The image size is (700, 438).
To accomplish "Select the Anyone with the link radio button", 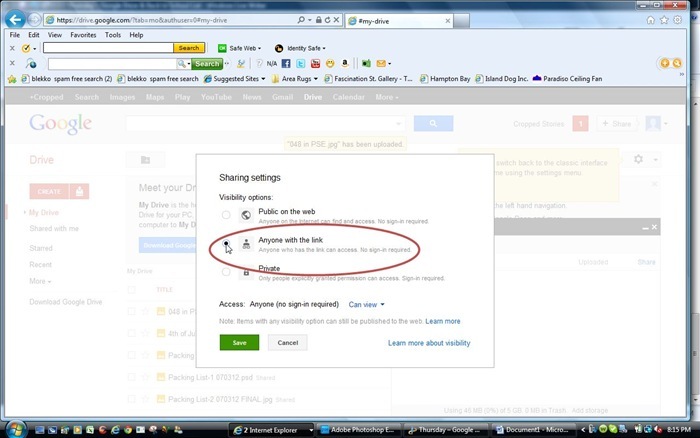I will pyautogui.click(x=226, y=243).
